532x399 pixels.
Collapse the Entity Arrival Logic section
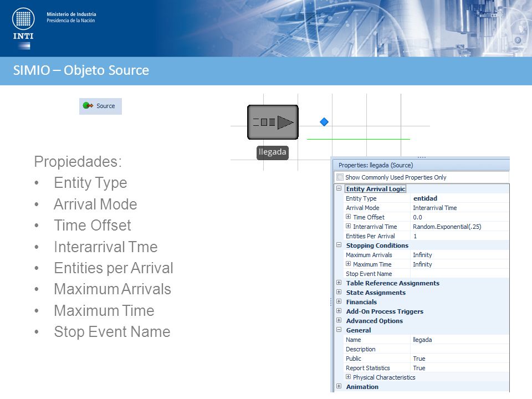pyautogui.click(x=339, y=188)
